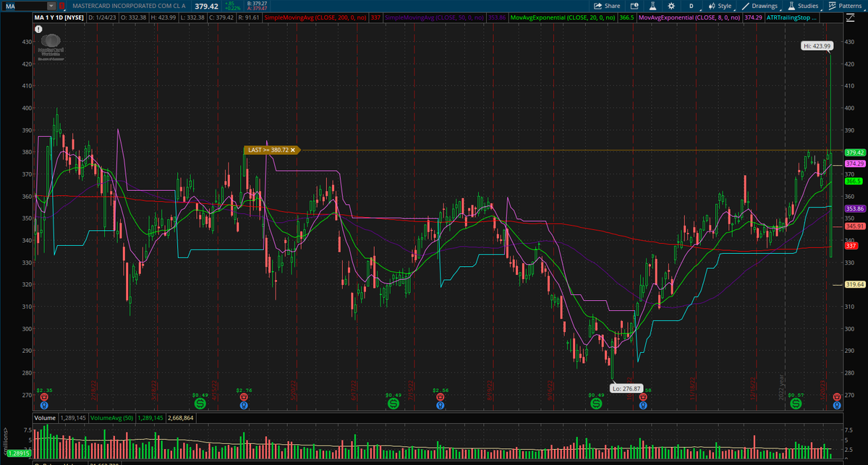Click the blue bulb icon below the Lo label earnings
The image size is (868, 465).
pyautogui.click(x=642, y=405)
